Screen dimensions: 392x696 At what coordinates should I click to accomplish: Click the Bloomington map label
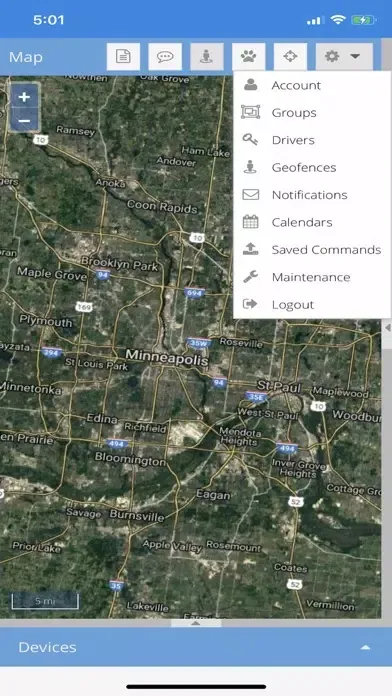pos(130,459)
